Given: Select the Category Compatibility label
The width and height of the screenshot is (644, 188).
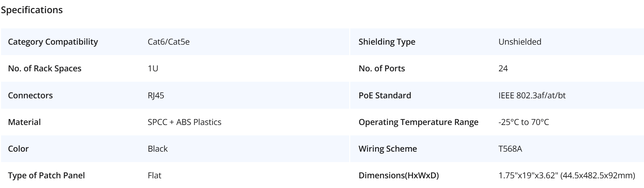Looking at the screenshot, I should click(53, 42).
